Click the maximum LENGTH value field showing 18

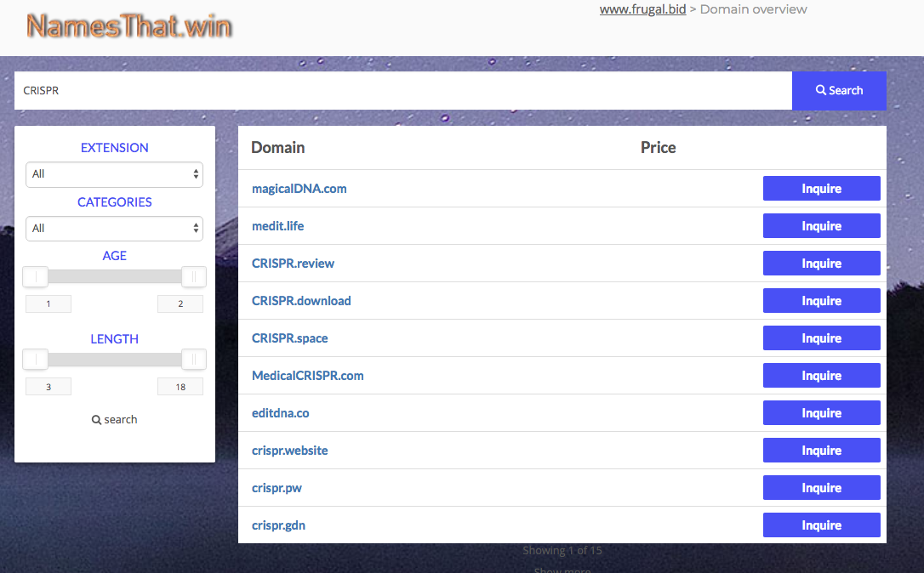(x=180, y=386)
